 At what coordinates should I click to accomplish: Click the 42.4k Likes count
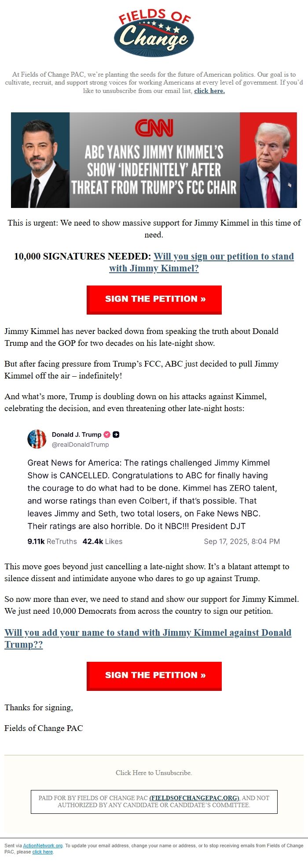[103, 542]
